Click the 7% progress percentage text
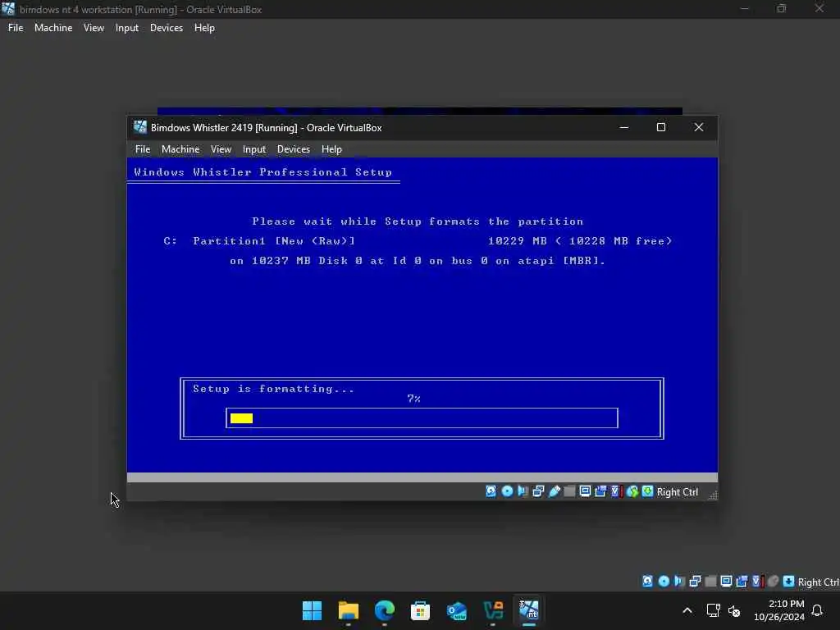This screenshot has height=630, width=840. pyautogui.click(x=413, y=399)
